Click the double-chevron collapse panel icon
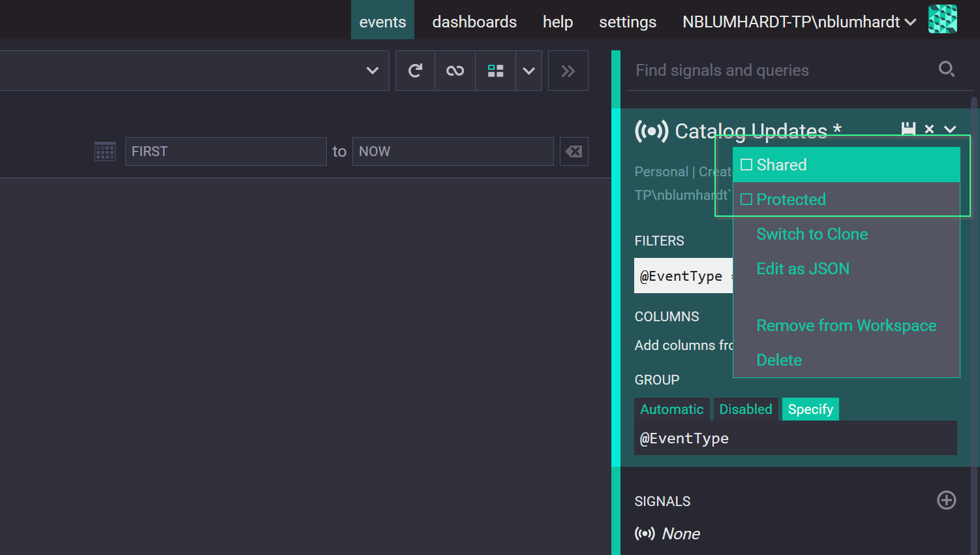 tap(568, 71)
